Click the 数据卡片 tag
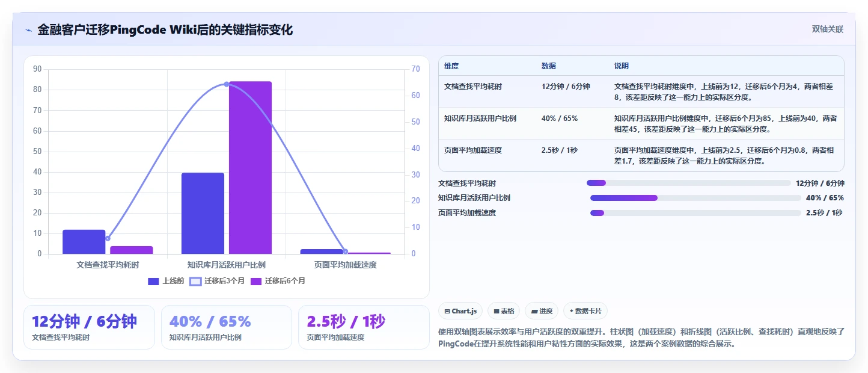 [585, 311]
